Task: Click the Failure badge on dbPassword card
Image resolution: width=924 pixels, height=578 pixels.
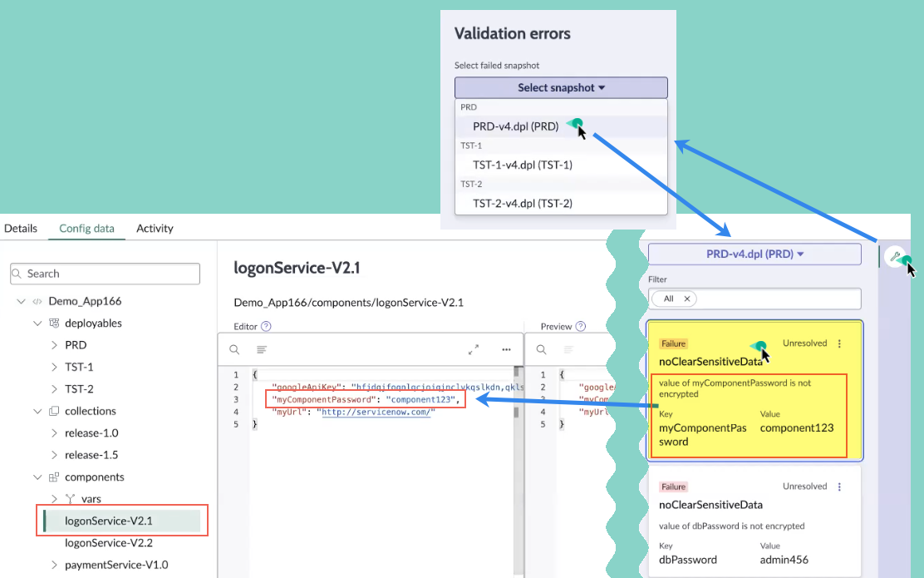Action: click(674, 487)
